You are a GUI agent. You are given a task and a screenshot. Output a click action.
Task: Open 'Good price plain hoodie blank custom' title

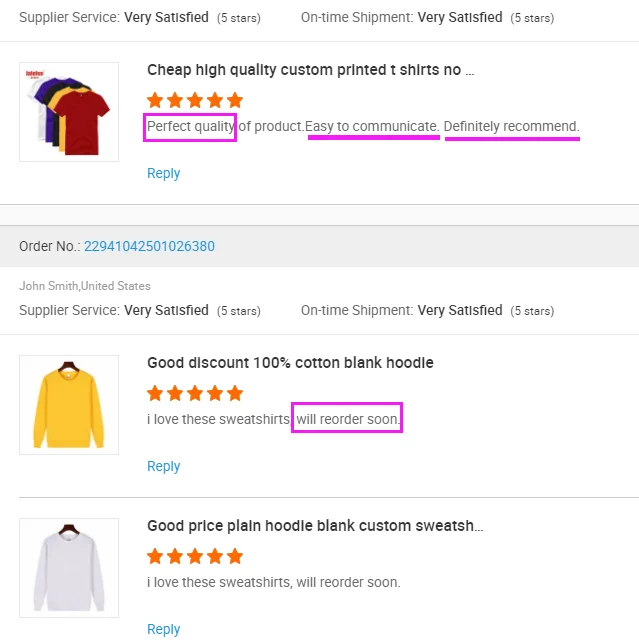click(x=315, y=526)
